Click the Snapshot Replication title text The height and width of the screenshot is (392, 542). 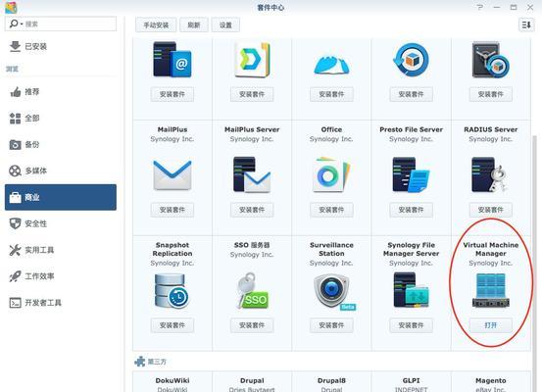click(172, 249)
